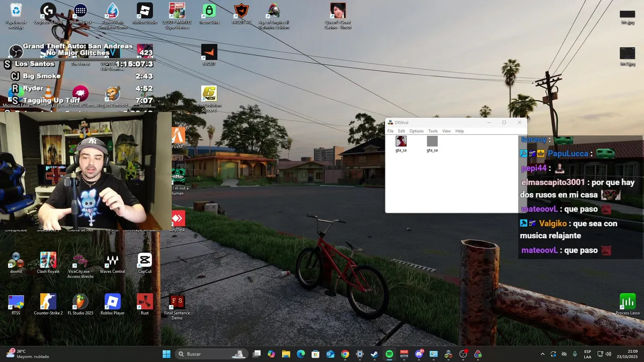Select the FACEIT desktop shortcut
The image size is (644, 362).
[x=209, y=55]
